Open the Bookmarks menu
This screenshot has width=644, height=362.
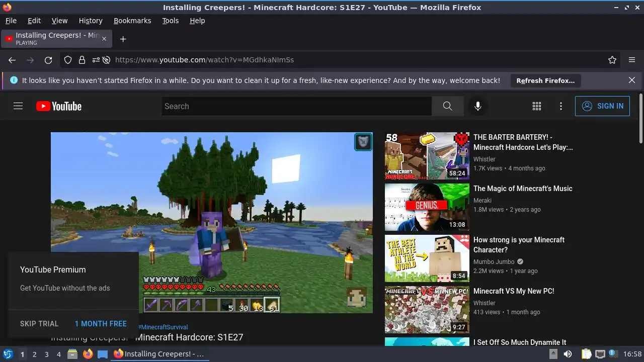(132, 21)
